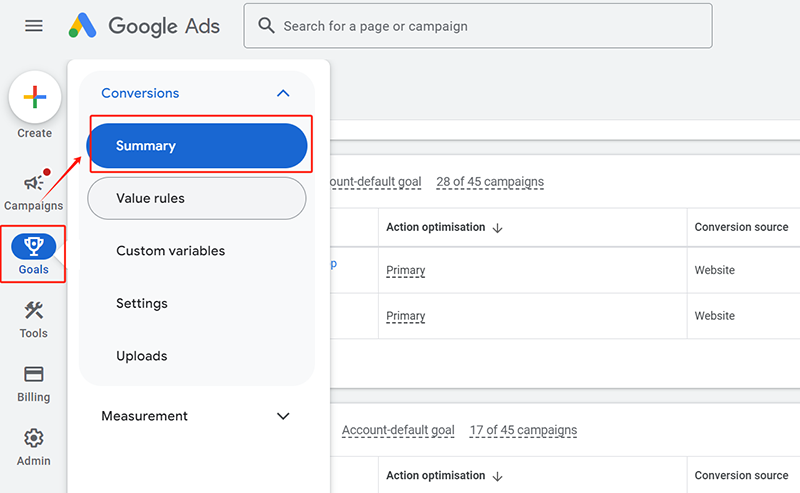Open Custom variables menu item
The width and height of the screenshot is (800, 493).
[x=171, y=251]
